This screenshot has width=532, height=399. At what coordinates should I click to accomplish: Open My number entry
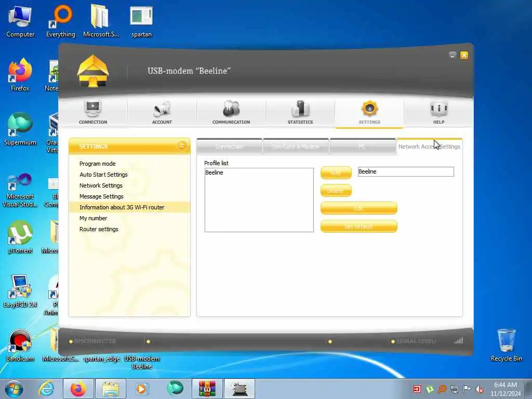point(94,218)
